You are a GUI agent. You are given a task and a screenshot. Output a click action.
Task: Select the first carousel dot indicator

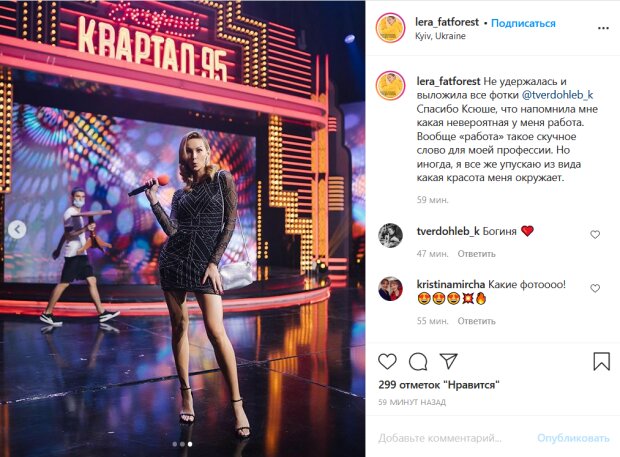(175, 444)
